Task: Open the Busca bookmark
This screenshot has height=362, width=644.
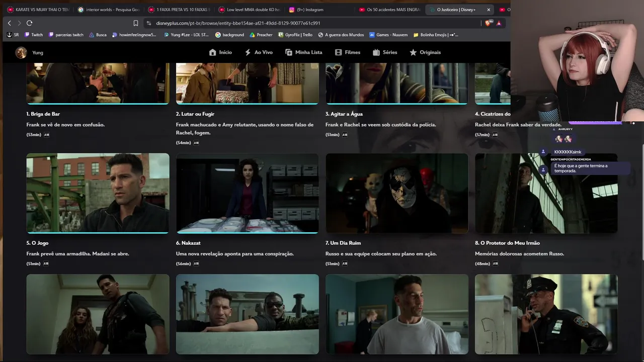Action: pyautogui.click(x=98, y=35)
